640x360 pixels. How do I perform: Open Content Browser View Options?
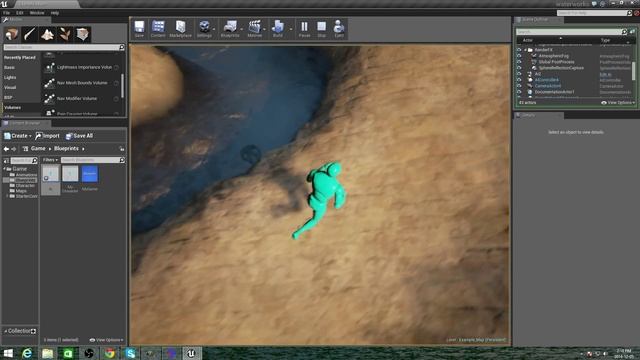tap(107, 340)
